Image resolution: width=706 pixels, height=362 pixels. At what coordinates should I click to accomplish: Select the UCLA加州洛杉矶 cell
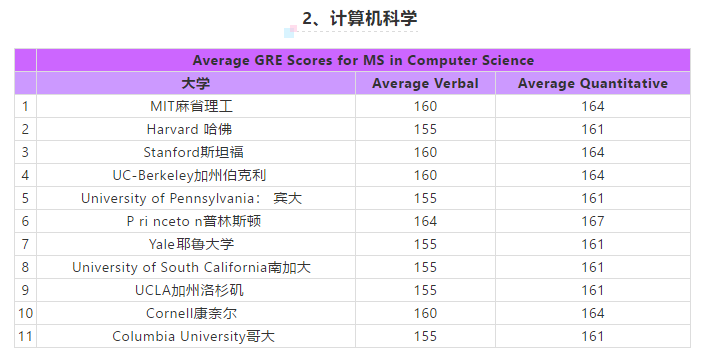[x=196, y=290]
